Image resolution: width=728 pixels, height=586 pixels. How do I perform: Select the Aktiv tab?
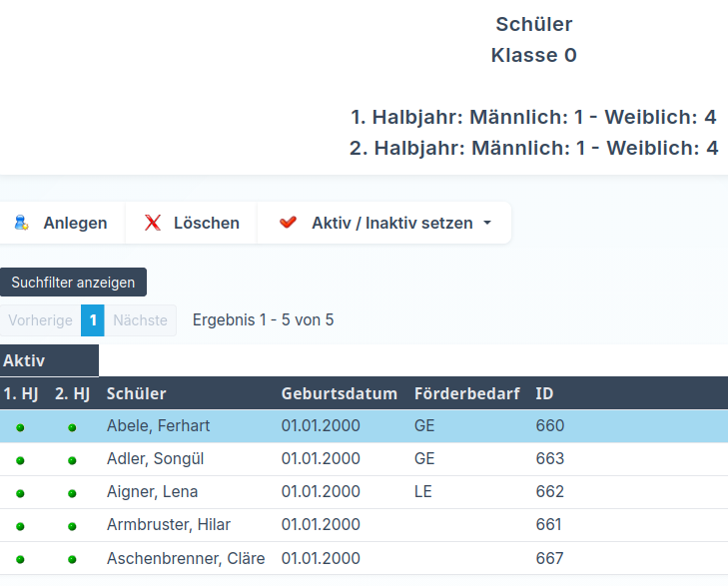(24, 360)
